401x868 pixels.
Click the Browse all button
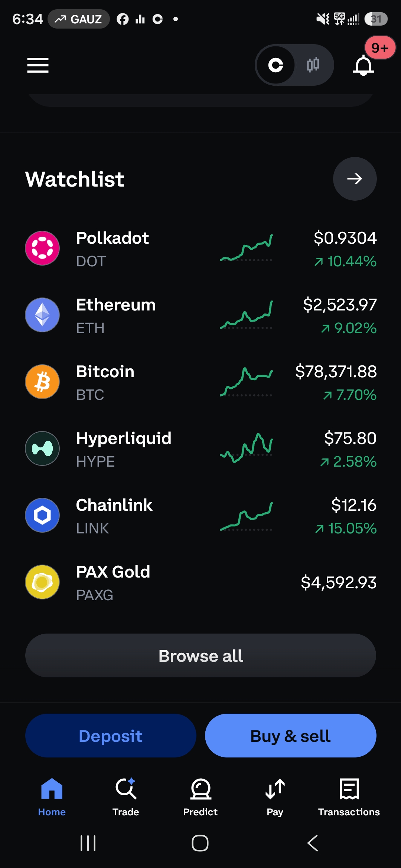click(200, 655)
